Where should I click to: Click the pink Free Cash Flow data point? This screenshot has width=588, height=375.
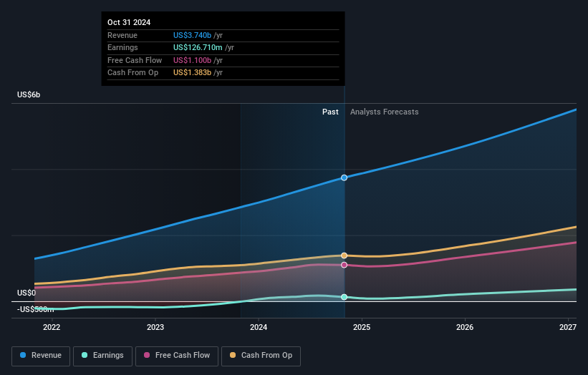tap(344, 265)
